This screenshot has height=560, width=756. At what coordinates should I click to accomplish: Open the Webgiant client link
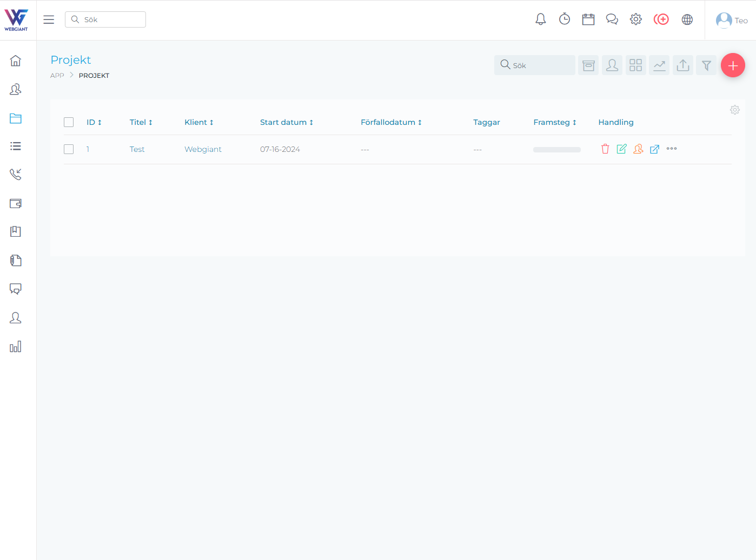tap(203, 149)
